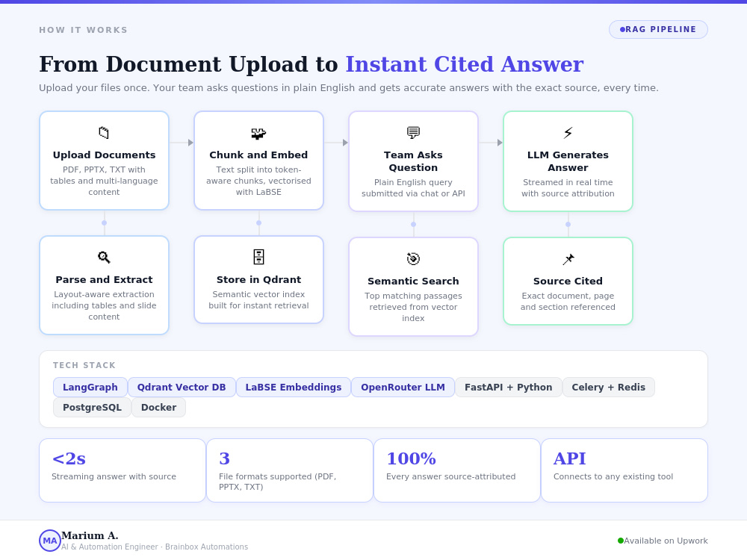Click 'Text split into token-aware chunks' description
Image resolution: width=747 pixels, height=560 pixels.
pyautogui.click(x=258, y=181)
